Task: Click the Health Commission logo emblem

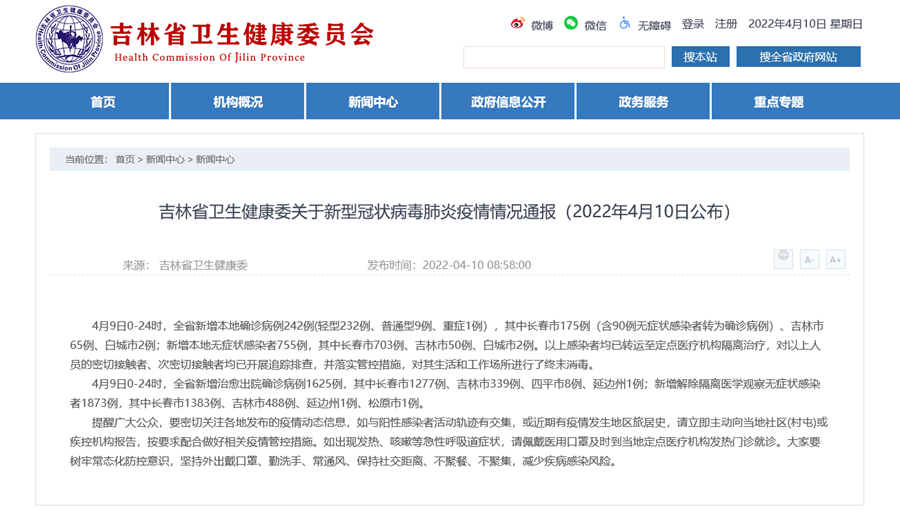Action: pyautogui.click(x=69, y=41)
